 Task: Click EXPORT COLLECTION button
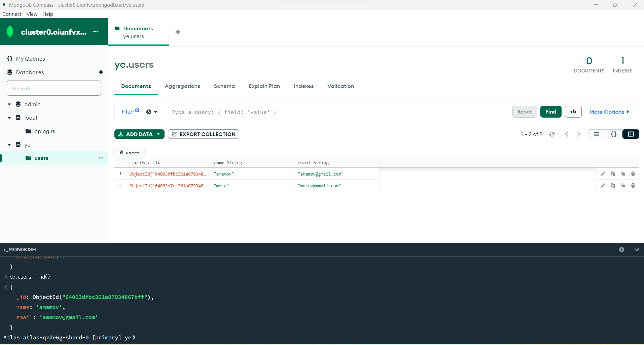tap(204, 134)
